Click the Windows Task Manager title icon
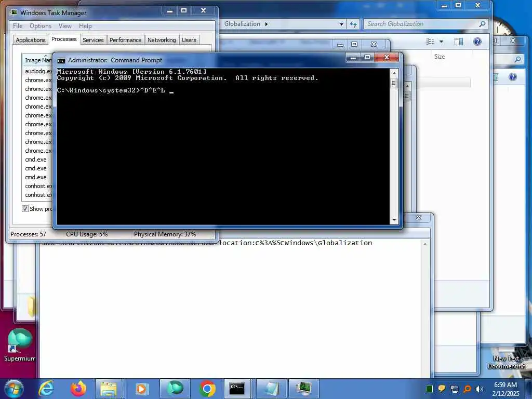 (14, 12)
